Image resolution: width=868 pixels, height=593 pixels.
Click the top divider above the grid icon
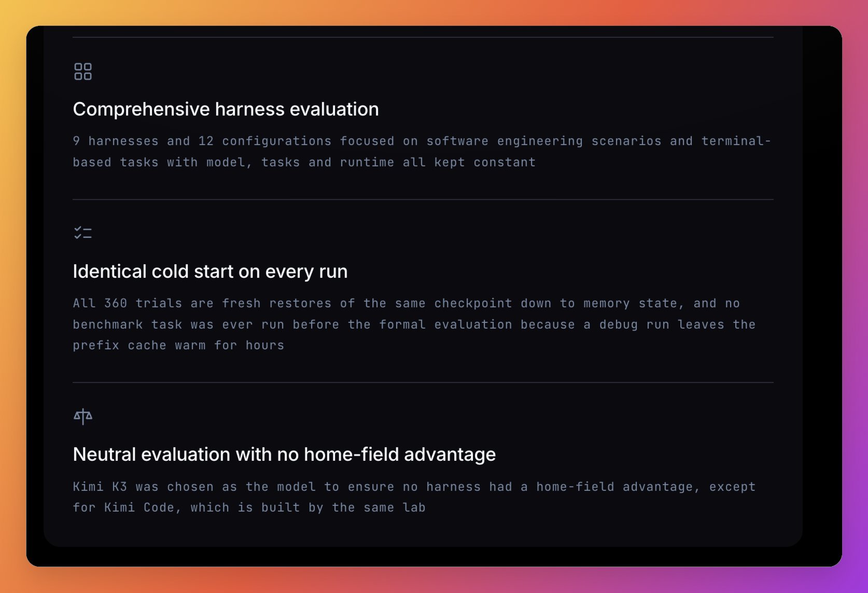[423, 37]
